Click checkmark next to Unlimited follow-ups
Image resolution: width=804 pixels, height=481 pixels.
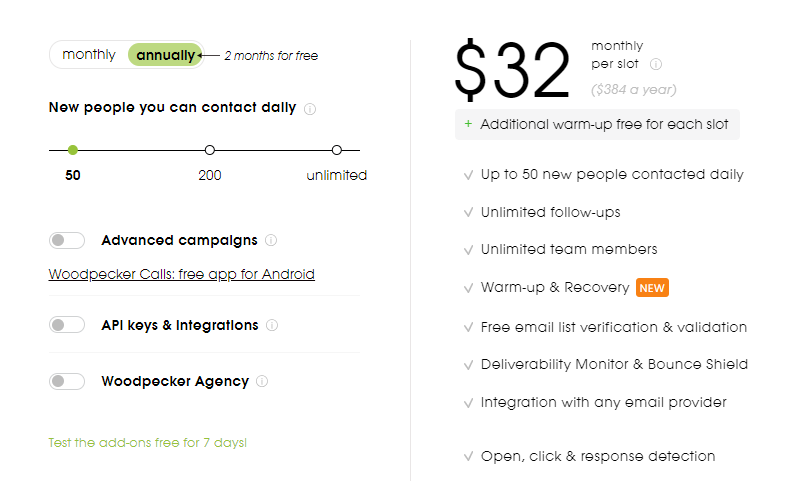[x=468, y=212]
